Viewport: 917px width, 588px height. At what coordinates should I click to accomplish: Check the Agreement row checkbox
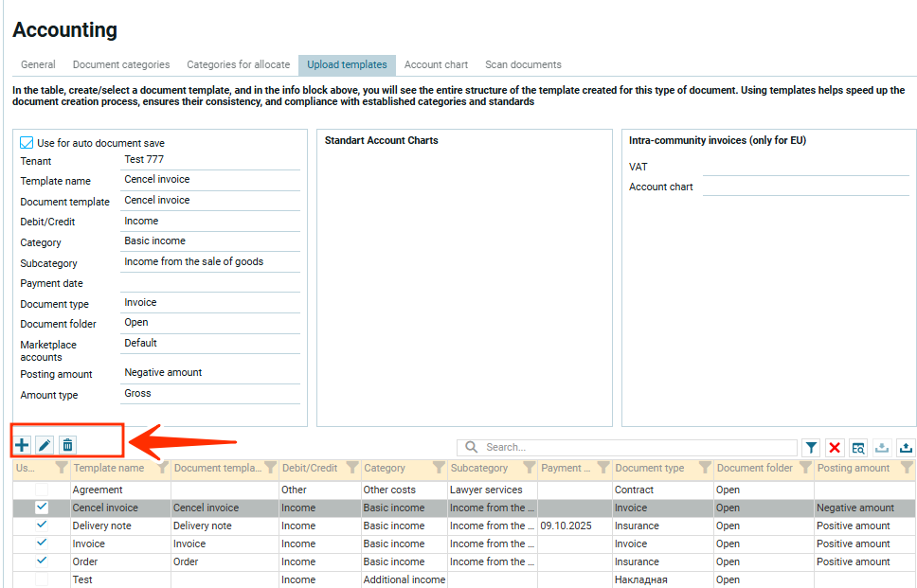pyautogui.click(x=42, y=490)
